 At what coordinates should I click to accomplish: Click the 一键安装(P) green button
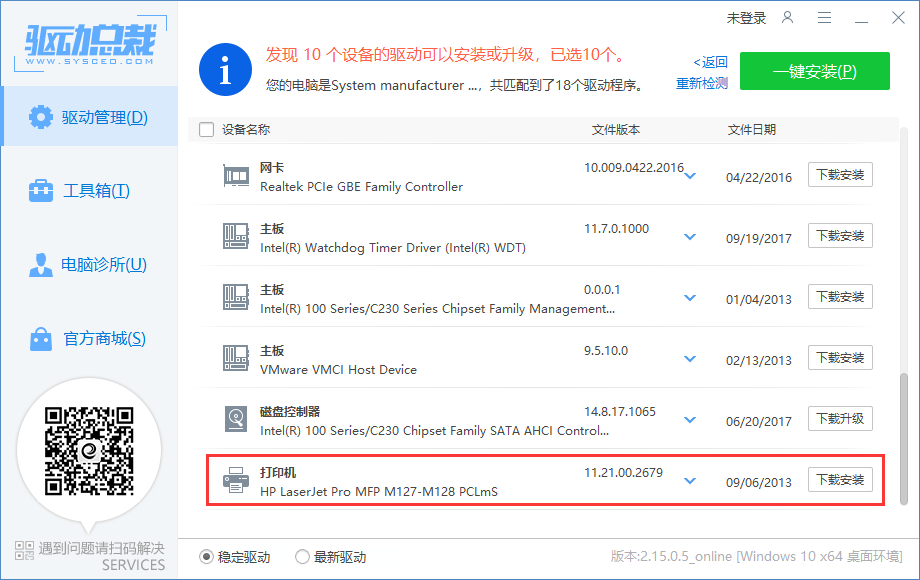point(814,71)
